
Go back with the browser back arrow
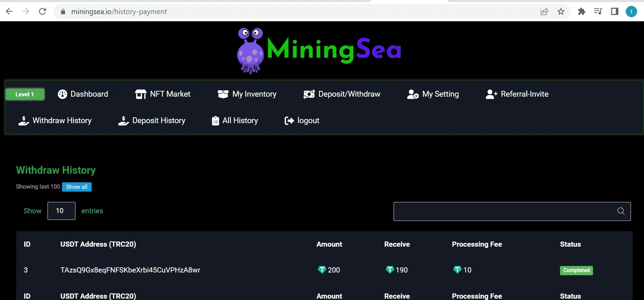click(9, 11)
